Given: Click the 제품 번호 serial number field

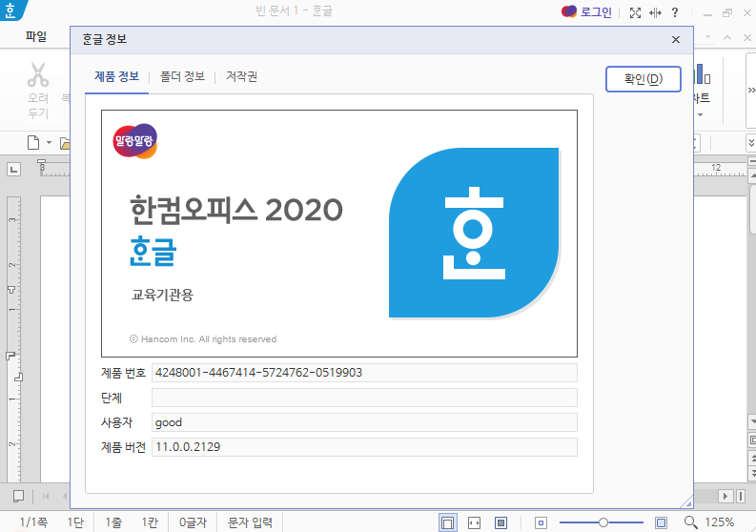Looking at the screenshot, I should (363, 373).
